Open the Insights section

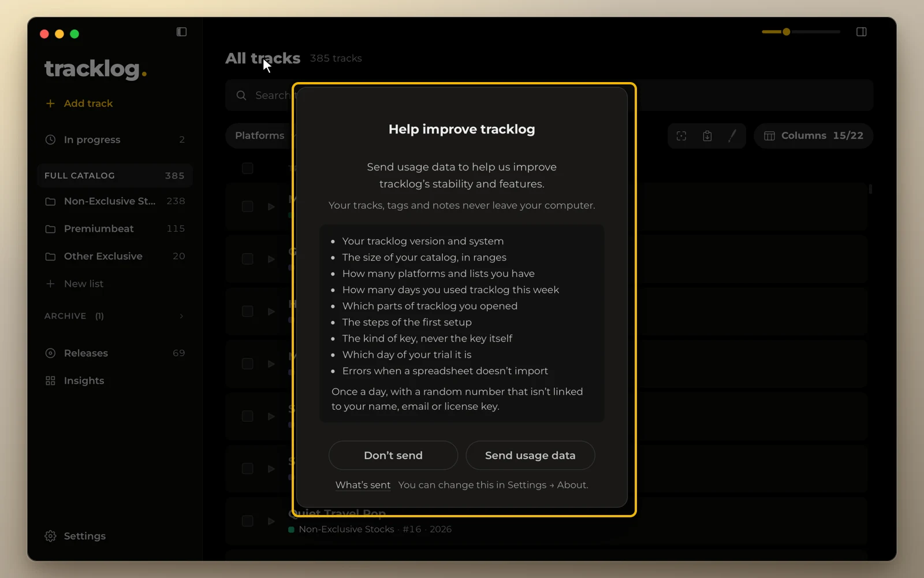tap(114, 381)
